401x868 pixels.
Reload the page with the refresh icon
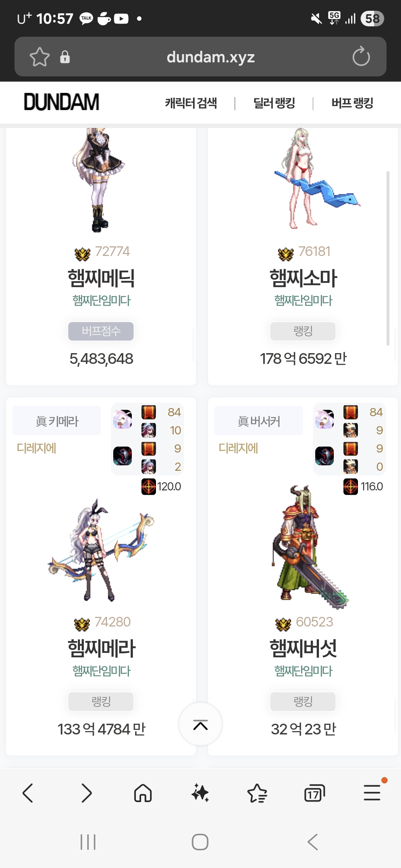(x=361, y=56)
